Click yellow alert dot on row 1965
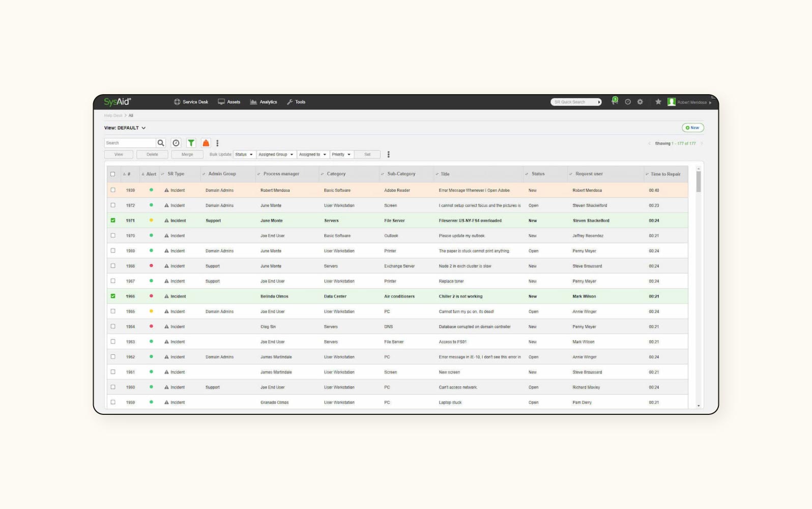812x509 pixels. click(151, 311)
